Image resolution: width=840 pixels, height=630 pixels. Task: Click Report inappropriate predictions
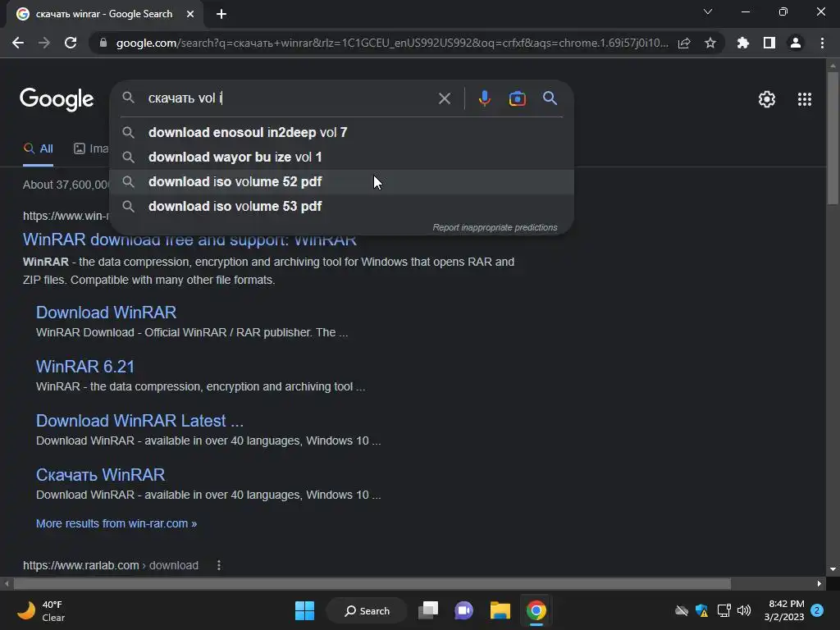[495, 228]
